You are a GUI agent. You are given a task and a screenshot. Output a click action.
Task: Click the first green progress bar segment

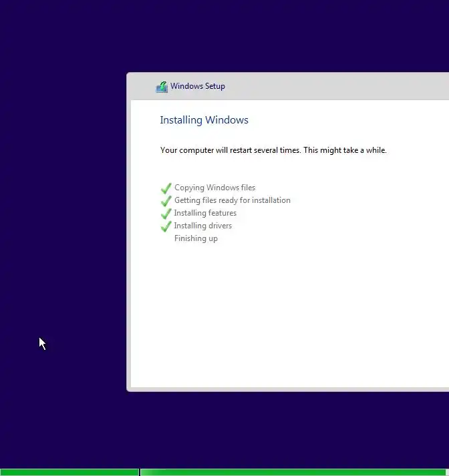coord(69,473)
